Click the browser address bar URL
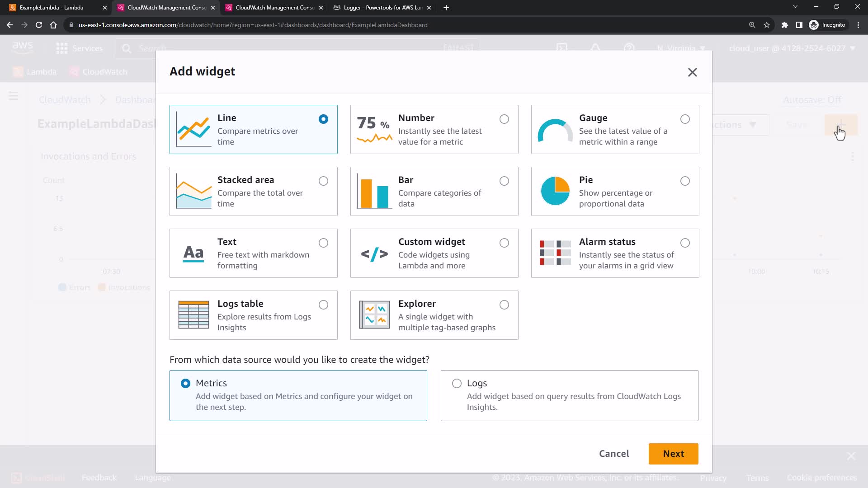 (x=253, y=25)
